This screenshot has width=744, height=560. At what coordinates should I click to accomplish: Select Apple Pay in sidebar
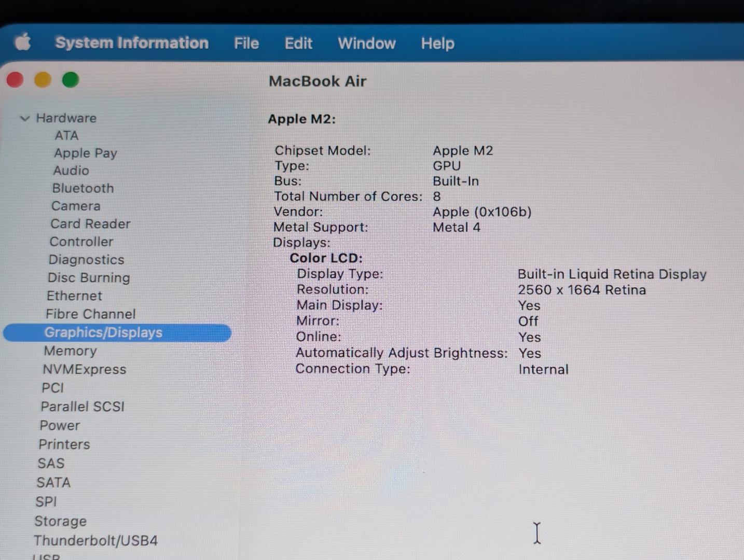(86, 153)
